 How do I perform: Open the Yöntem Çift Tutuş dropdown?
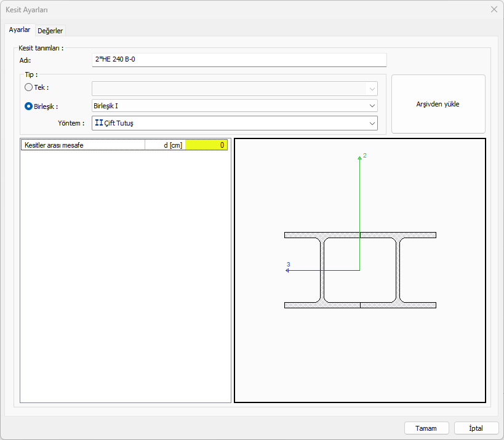point(234,123)
